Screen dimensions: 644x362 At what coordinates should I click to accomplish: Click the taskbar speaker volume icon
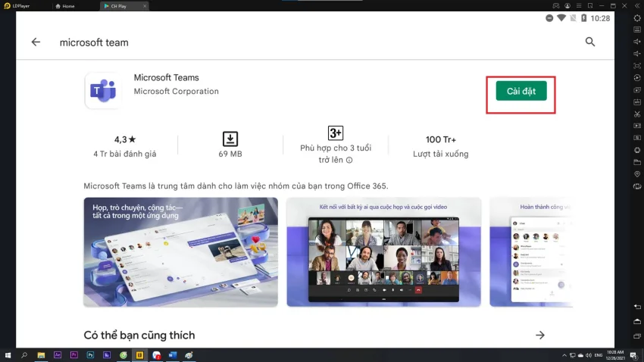click(589, 355)
